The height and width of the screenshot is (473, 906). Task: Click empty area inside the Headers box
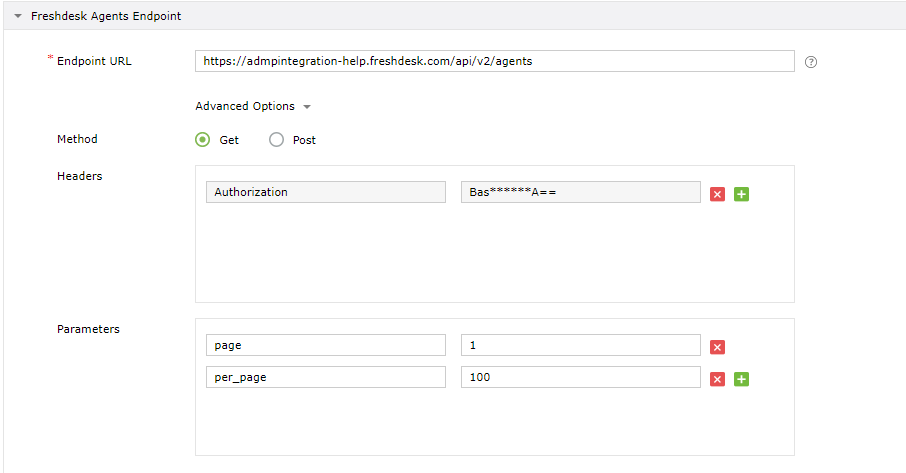[x=494, y=255]
